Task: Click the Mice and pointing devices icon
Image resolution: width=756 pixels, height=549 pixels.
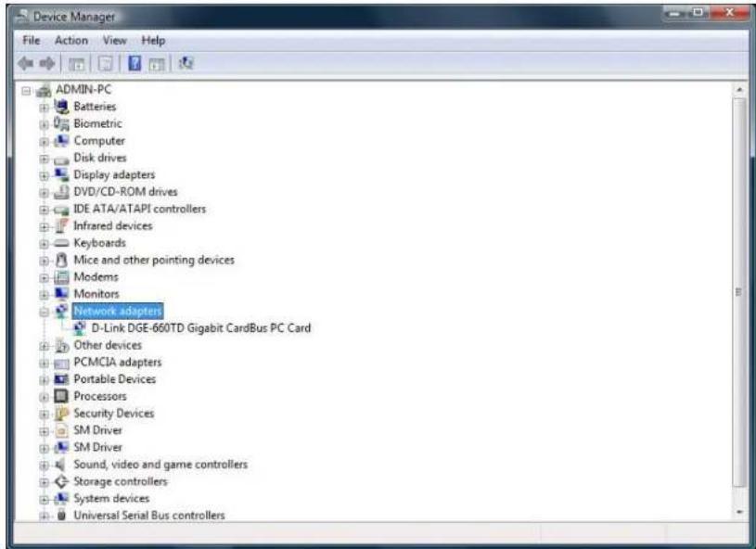Action: [61, 261]
